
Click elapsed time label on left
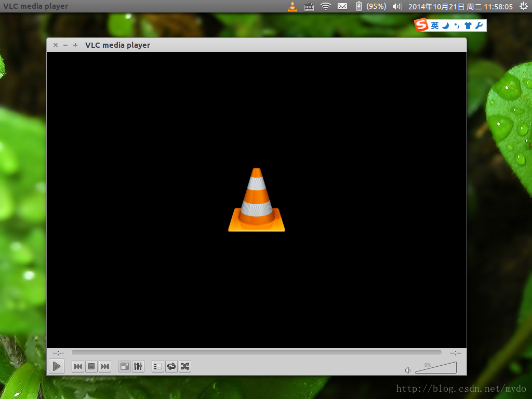(x=58, y=353)
